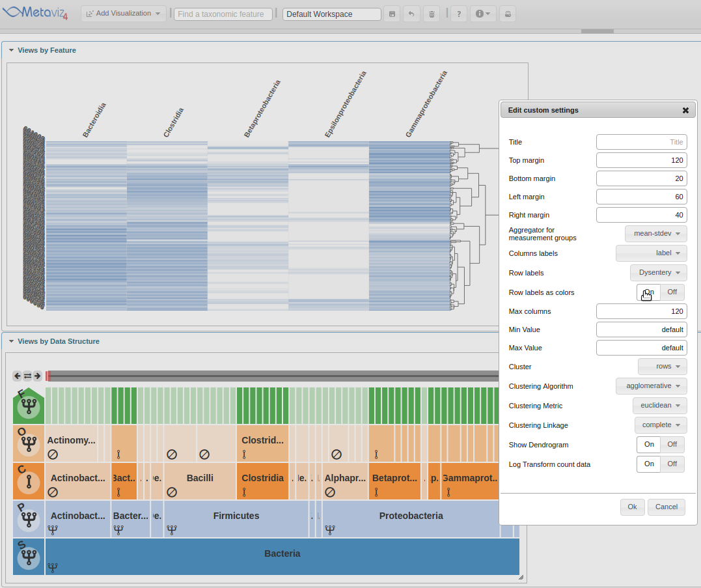Click the C level node icon

pyautogui.click(x=29, y=482)
